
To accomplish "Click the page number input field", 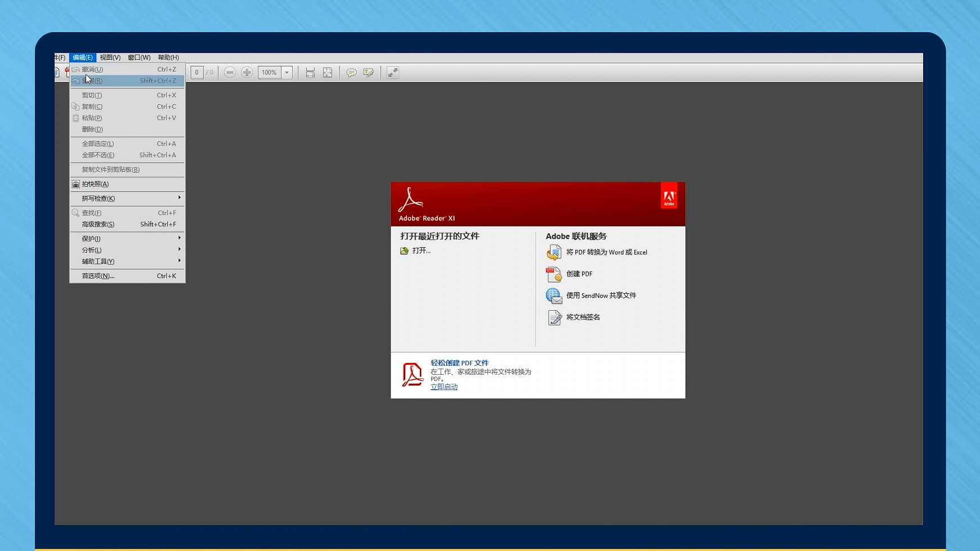I will [197, 73].
